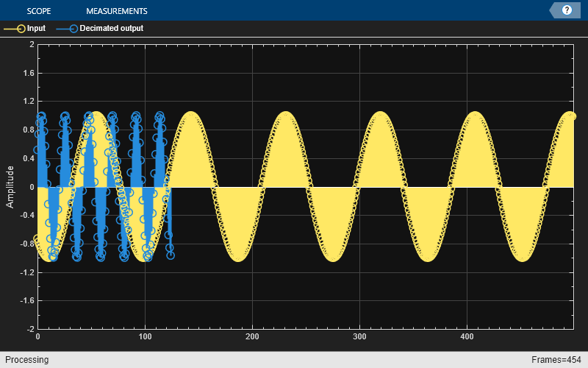Click the help question mark icon
Image resolution: width=588 pixels, height=368 pixels.
coord(567,10)
